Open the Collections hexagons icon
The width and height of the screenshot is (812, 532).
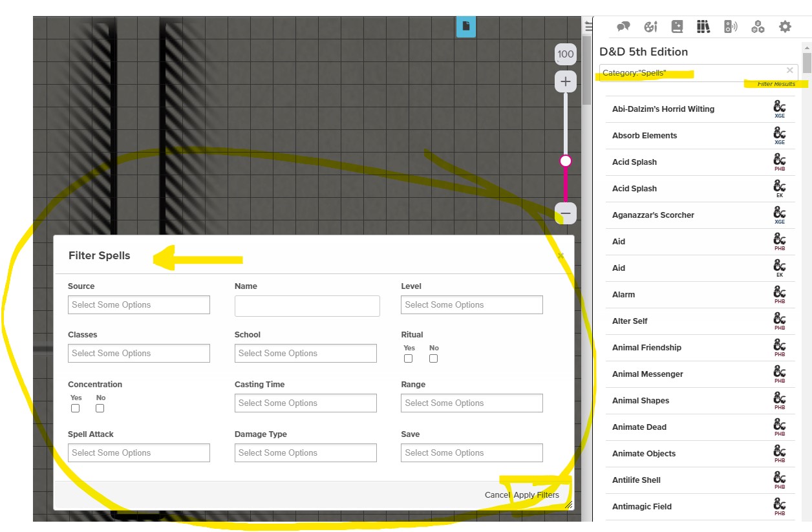[x=758, y=27]
